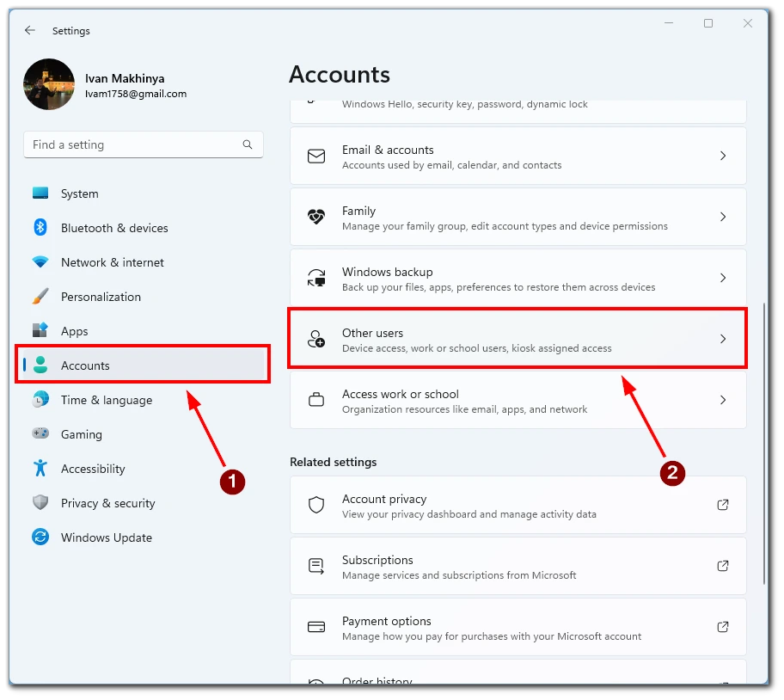The width and height of the screenshot is (784, 700).
Task: Click the Accessibility person icon
Action: coord(40,469)
